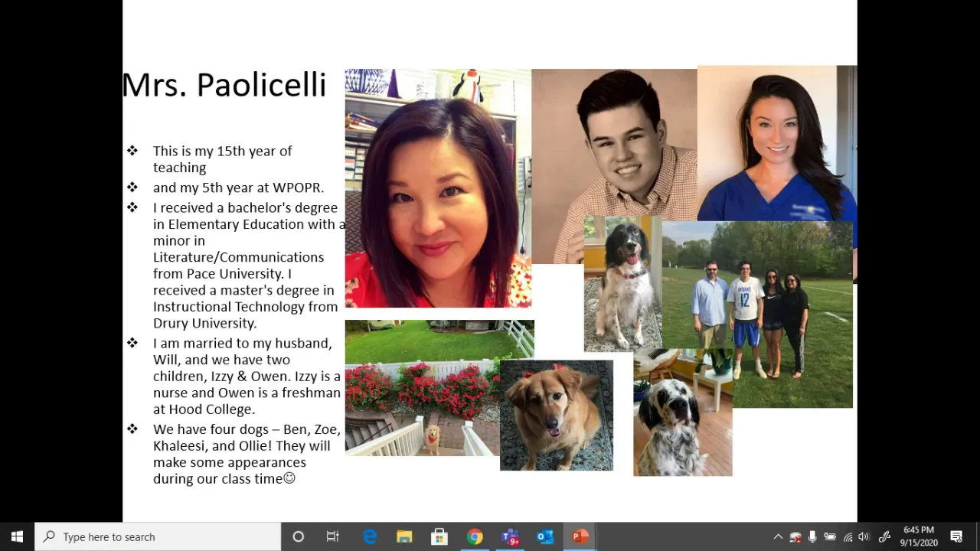Image resolution: width=980 pixels, height=551 pixels.
Task: Select sitting black and white spaniel photo
Action: [x=622, y=284]
